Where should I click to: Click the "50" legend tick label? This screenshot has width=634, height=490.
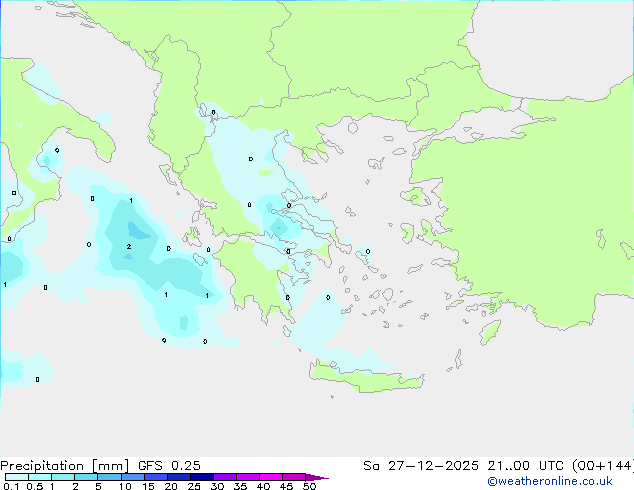(309, 486)
